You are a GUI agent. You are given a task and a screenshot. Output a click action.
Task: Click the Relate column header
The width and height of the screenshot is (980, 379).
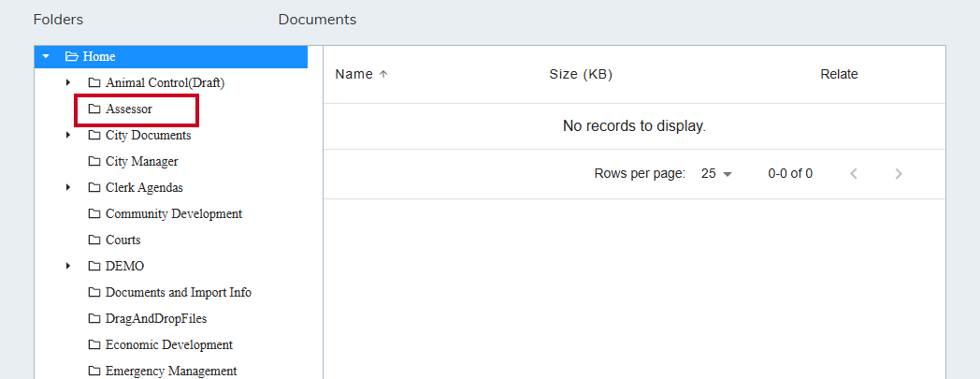(x=839, y=75)
